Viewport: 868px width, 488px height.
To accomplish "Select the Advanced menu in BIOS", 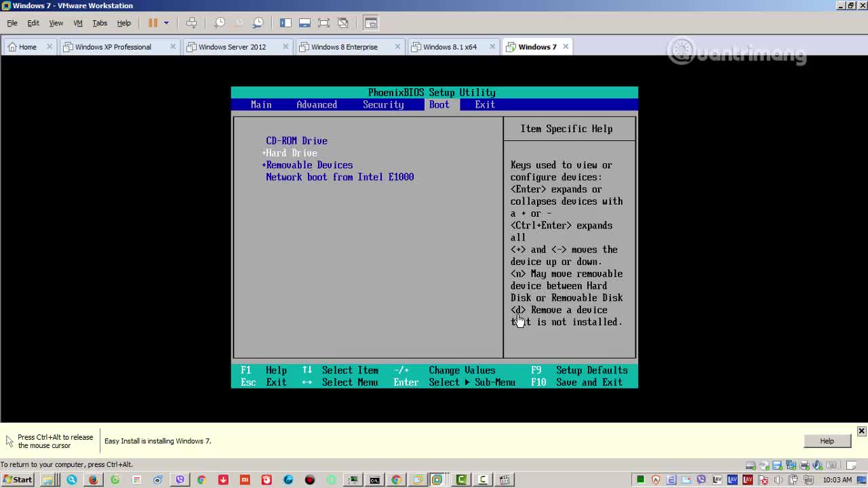I will point(317,105).
